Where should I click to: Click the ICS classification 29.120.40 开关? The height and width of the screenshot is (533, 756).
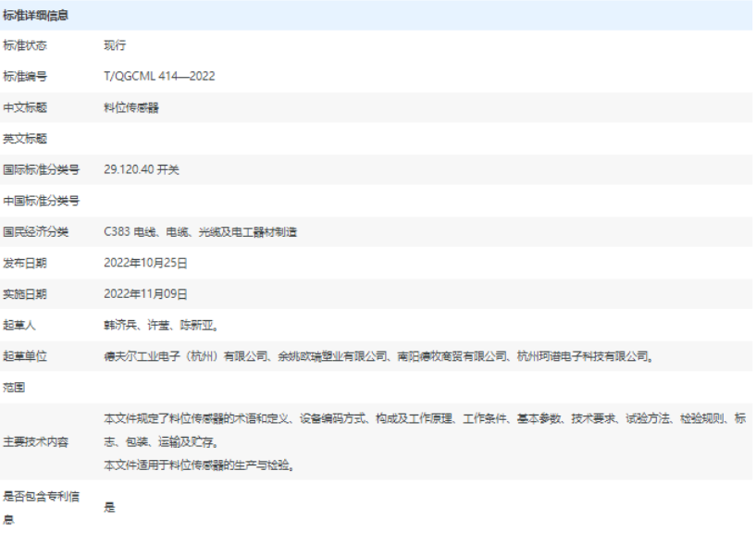pos(142,170)
